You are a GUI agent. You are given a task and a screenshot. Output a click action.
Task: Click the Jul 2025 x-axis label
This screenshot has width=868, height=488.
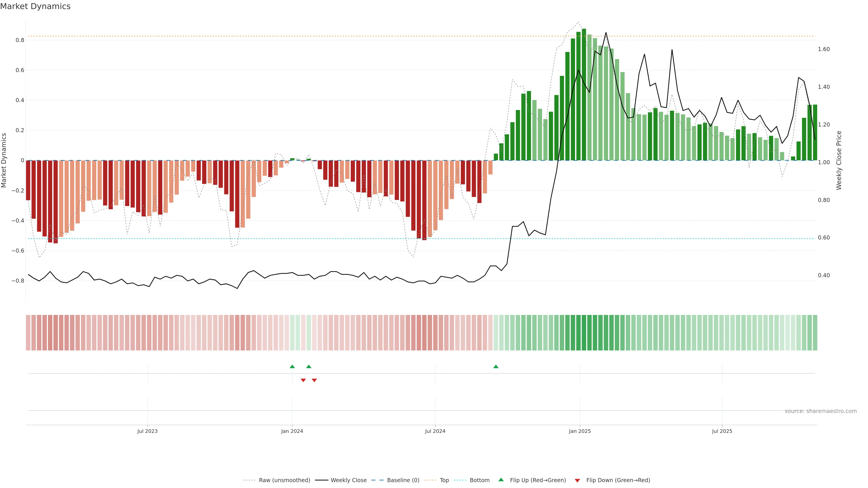722,431
